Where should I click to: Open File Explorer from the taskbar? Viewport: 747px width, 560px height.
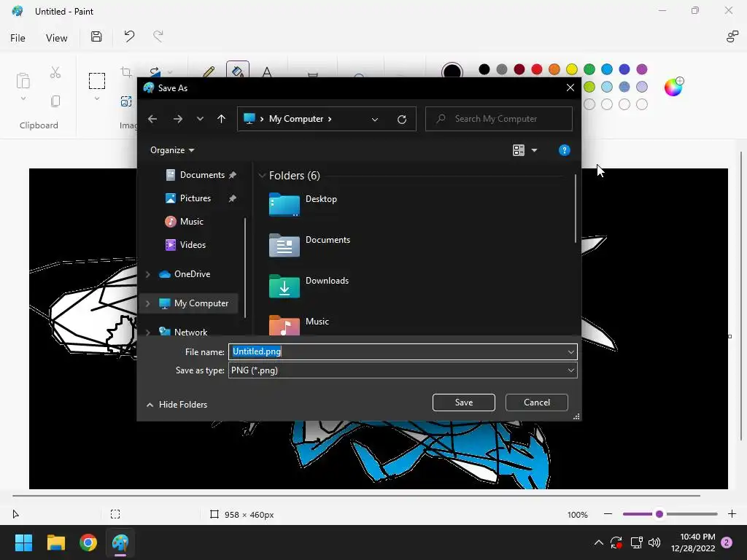tap(55, 542)
